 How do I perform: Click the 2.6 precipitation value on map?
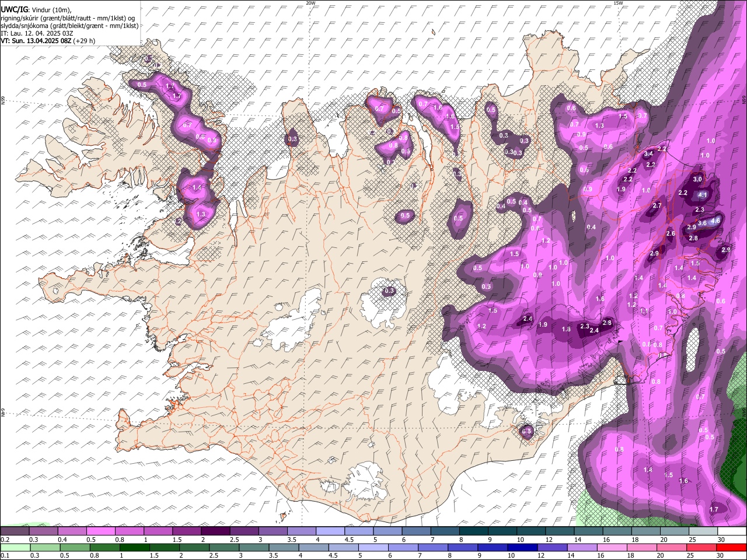coord(671,233)
